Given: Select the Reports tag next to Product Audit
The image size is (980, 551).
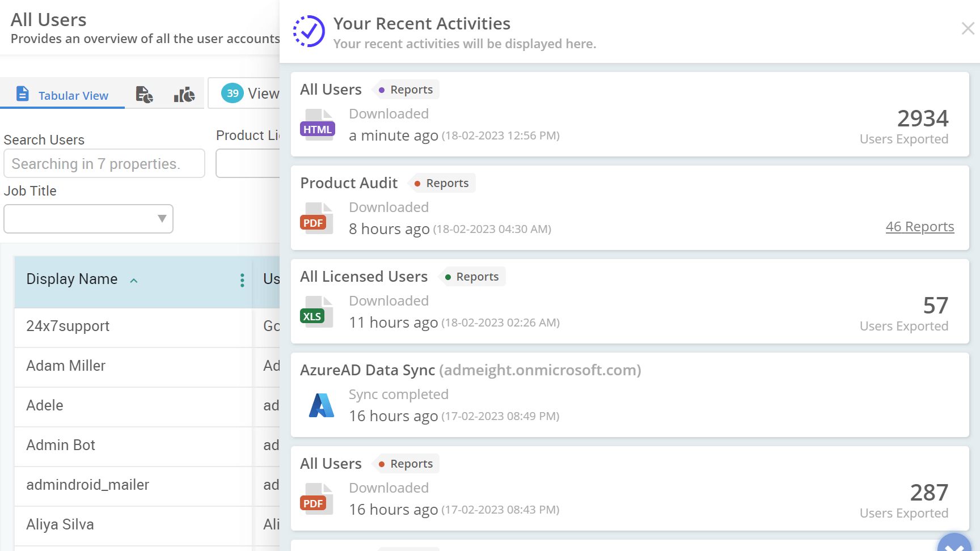Looking at the screenshot, I should [x=441, y=183].
